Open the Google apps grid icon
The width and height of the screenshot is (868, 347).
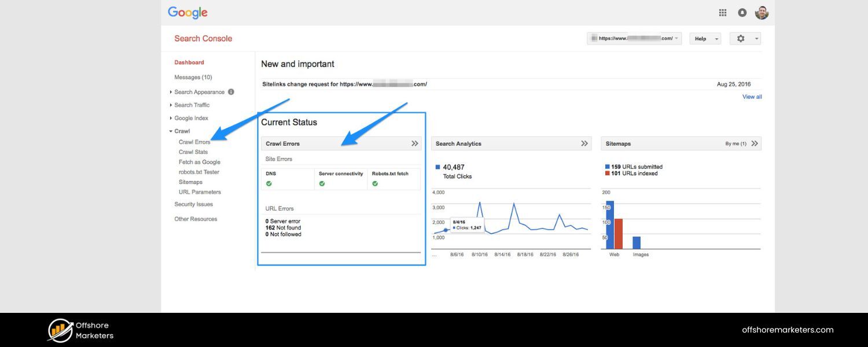point(722,12)
